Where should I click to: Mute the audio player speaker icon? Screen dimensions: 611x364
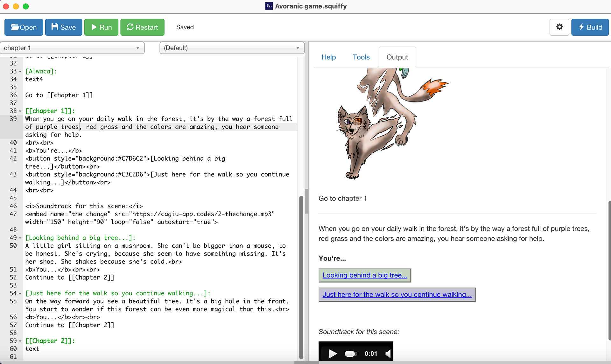(388, 353)
